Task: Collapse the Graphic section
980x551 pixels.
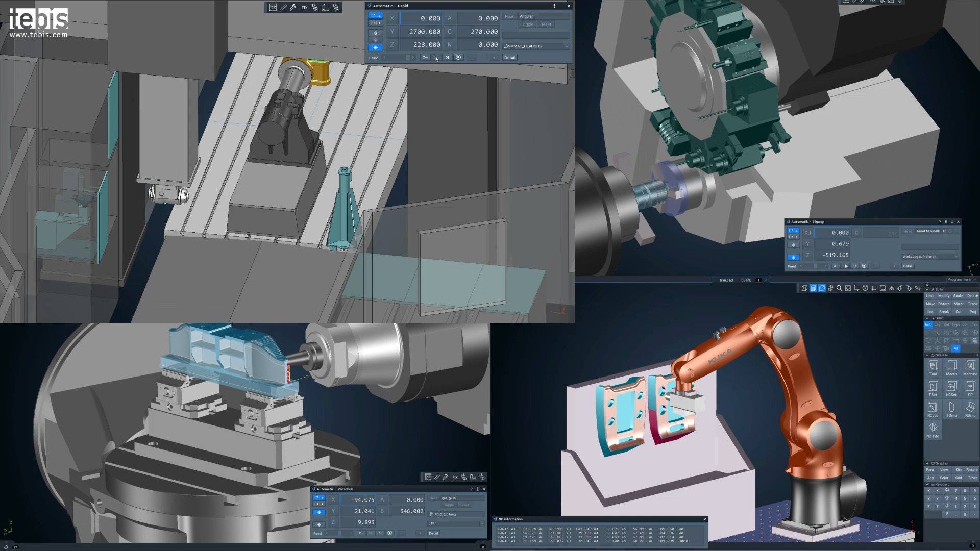Action: click(x=927, y=464)
